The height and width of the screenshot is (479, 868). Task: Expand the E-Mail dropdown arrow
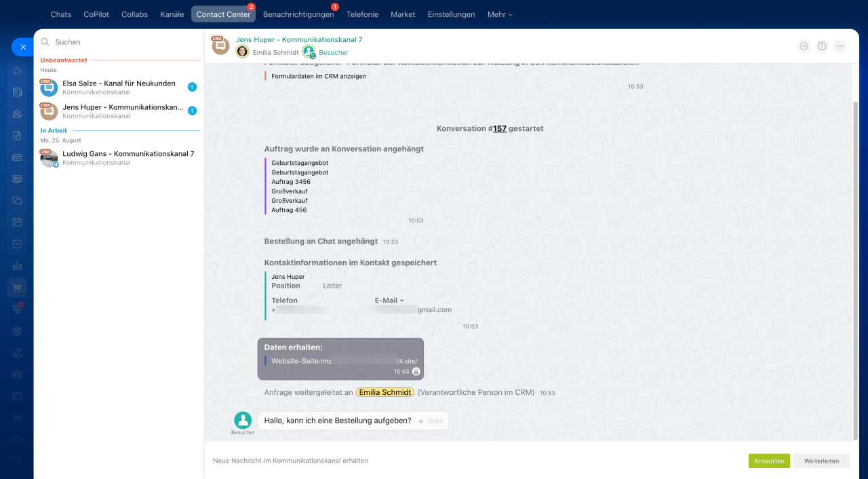click(x=402, y=301)
